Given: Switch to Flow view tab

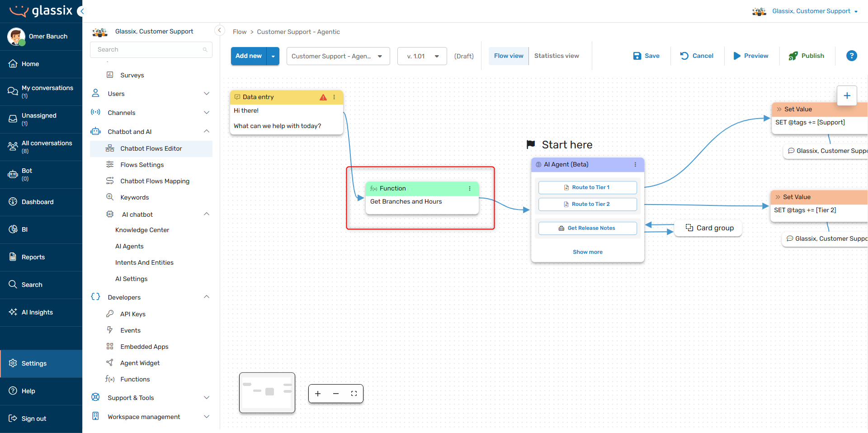Looking at the screenshot, I should pos(509,56).
